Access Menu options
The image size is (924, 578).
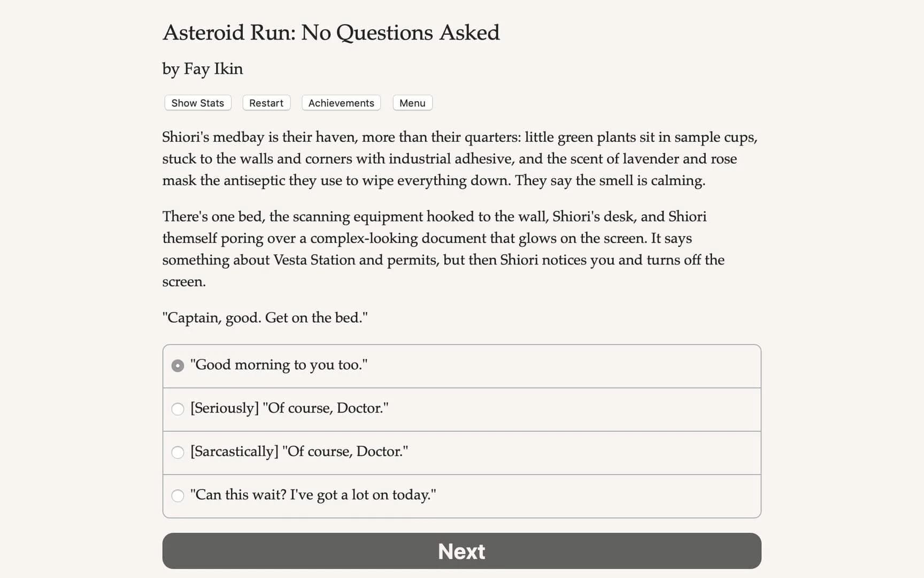(412, 103)
